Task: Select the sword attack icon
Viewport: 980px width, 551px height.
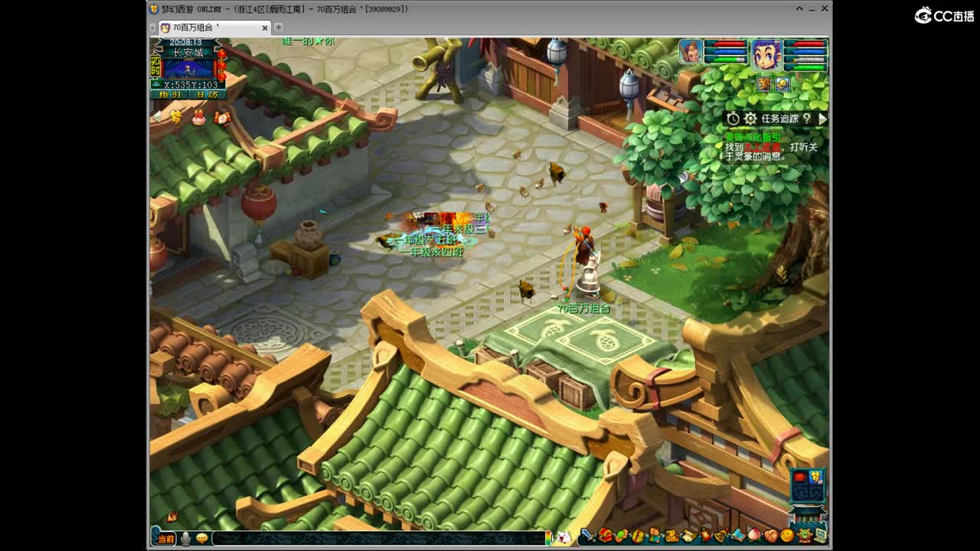Action: 588,536
